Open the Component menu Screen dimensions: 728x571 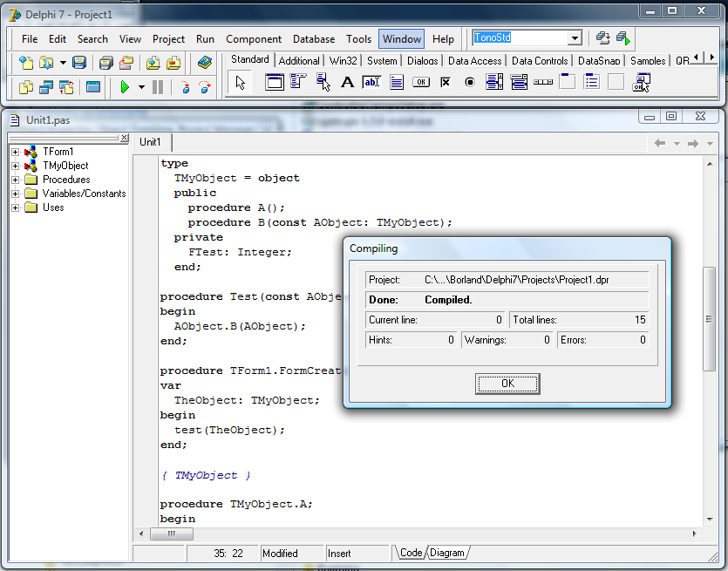click(x=254, y=39)
